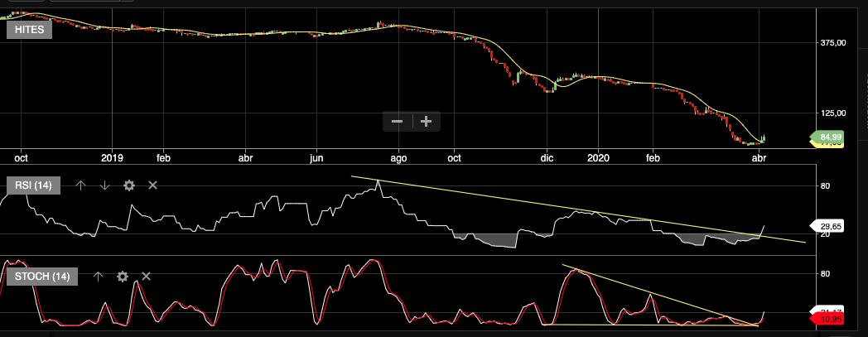The height and width of the screenshot is (337, 868).
Task: Click the 2020 label on time axis
Action: pyautogui.click(x=596, y=156)
